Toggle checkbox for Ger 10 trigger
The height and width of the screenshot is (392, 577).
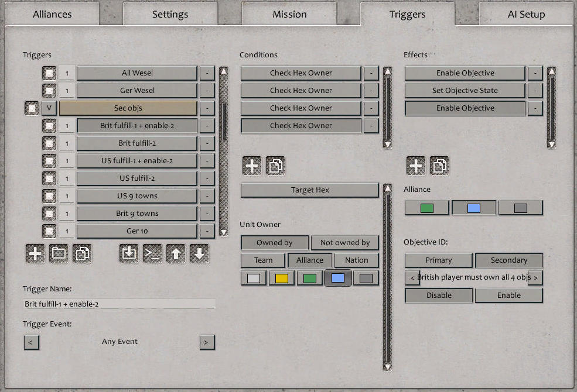[x=49, y=231]
